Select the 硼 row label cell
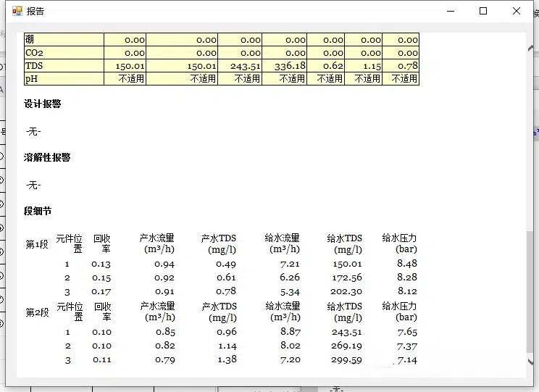Viewport: 539px width, 392px height. tap(64, 40)
